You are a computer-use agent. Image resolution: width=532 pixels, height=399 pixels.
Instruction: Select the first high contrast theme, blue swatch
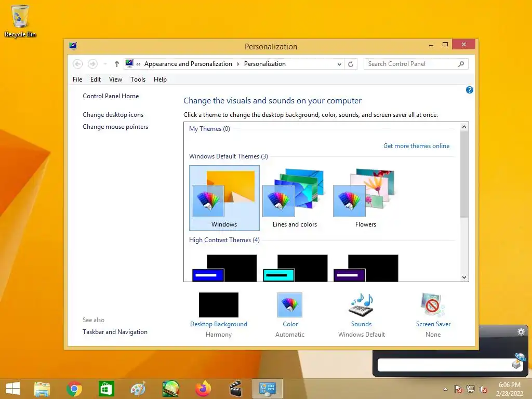click(224, 268)
